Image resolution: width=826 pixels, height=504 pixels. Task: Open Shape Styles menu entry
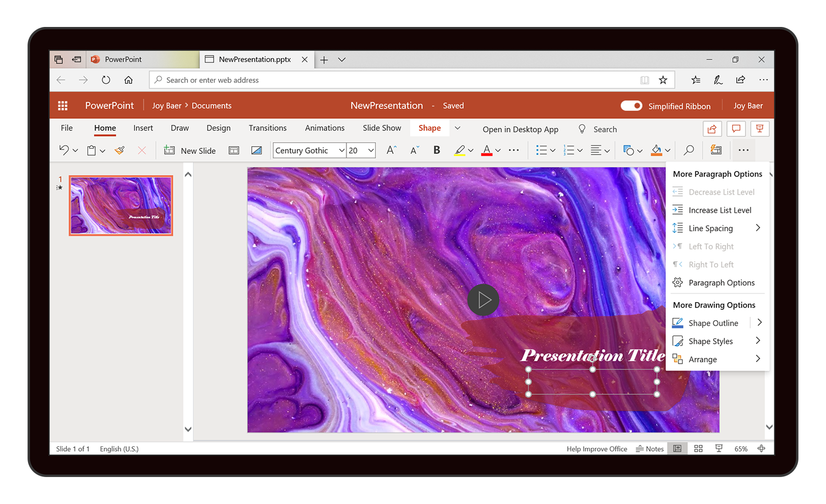717,341
